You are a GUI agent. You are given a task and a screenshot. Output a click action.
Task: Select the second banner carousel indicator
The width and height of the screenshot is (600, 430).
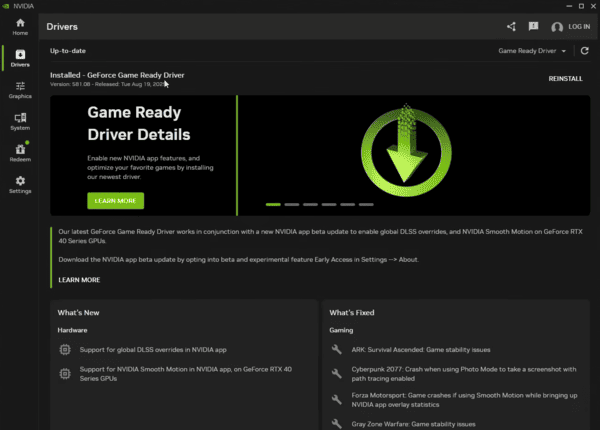[292, 205]
